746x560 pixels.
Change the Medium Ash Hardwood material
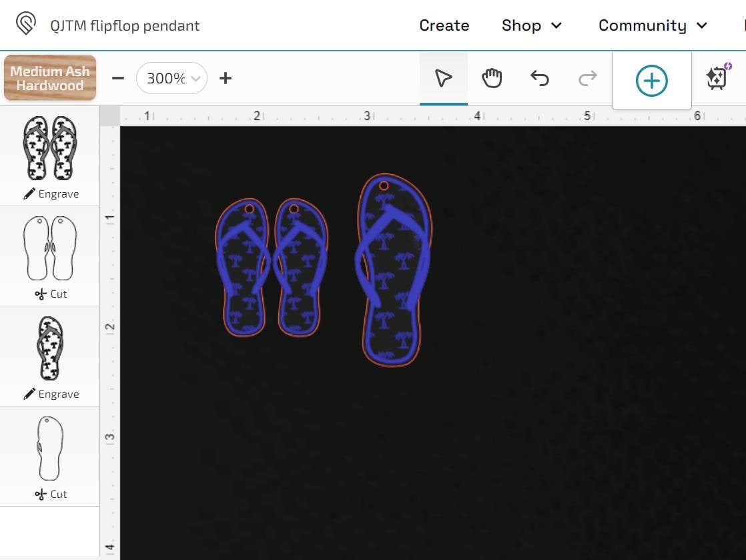pos(50,77)
